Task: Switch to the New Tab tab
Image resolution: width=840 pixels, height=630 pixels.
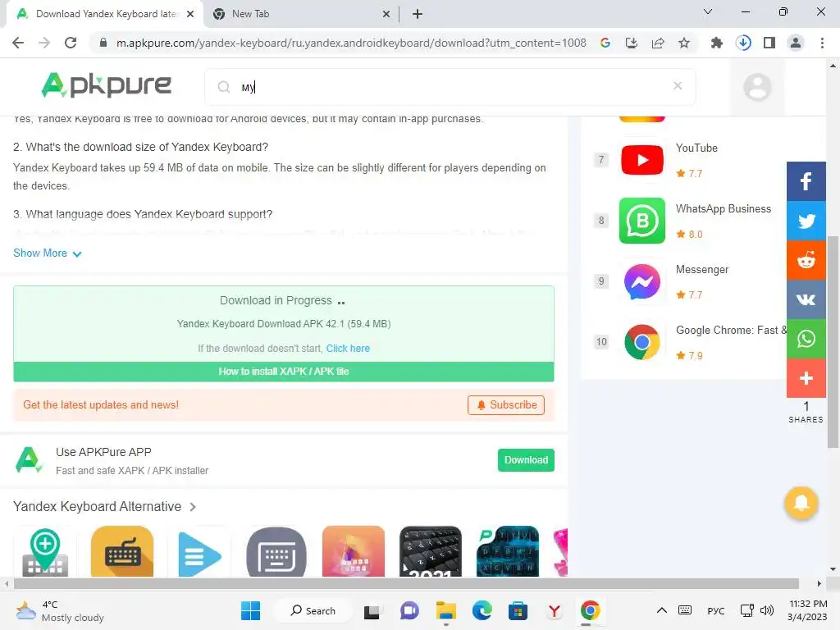Action: [302, 14]
